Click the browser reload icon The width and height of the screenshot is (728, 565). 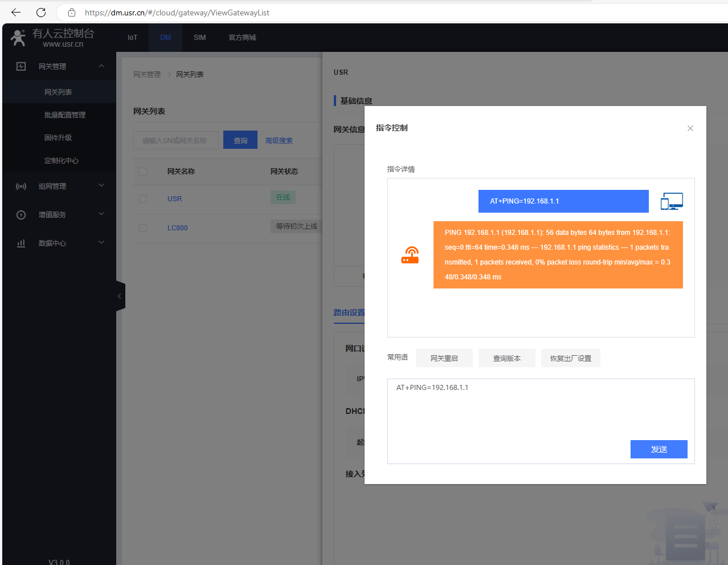click(41, 12)
